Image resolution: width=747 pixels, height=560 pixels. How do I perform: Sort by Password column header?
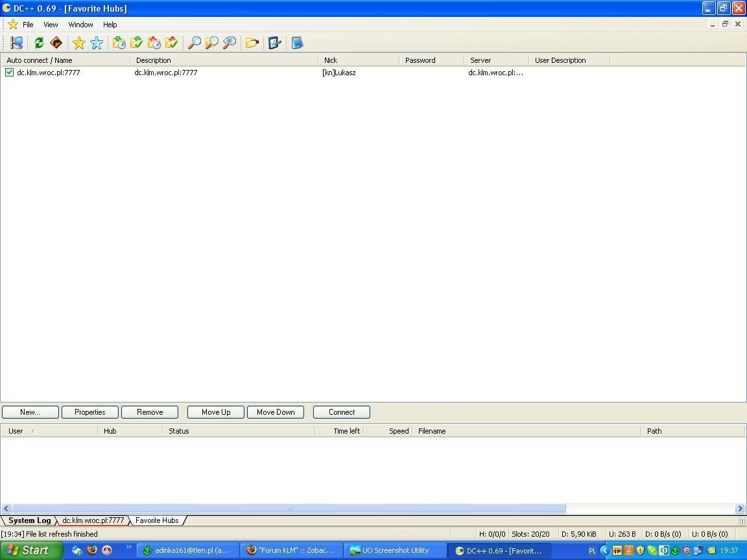(x=432, y=60)
